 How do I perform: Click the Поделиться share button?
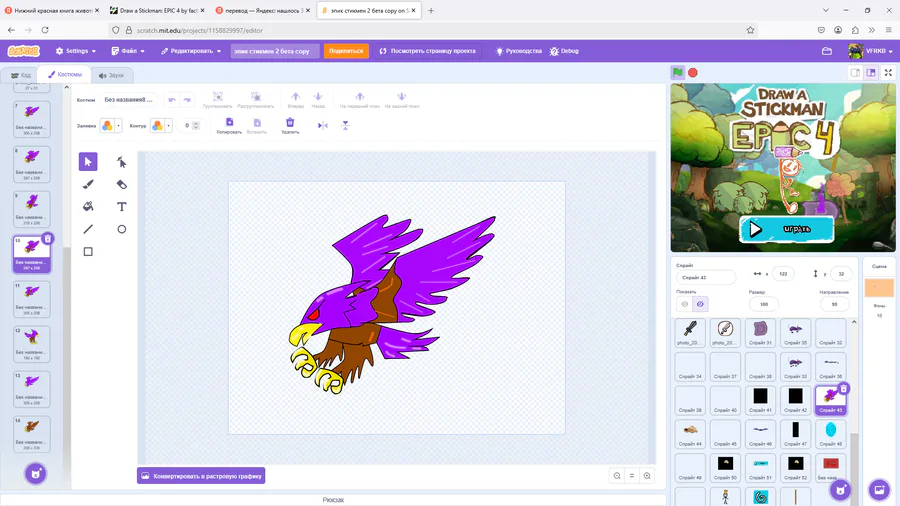pos(346,51)
